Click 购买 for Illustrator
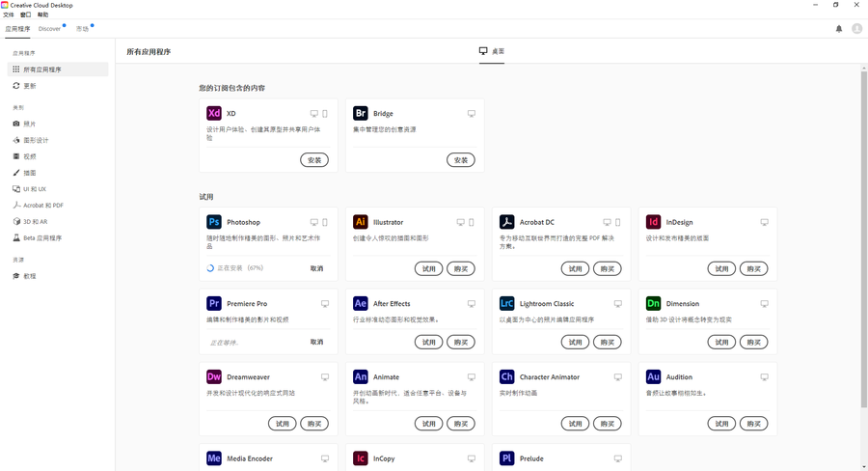Image resolution: width=868 pixels, height=471 pixels. pos(461,269)
